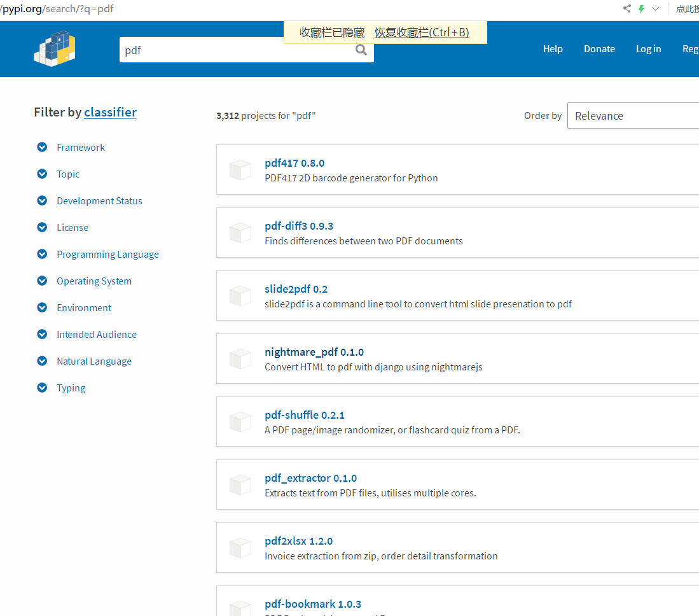Click the Natural Language filter label

[94, 361]
